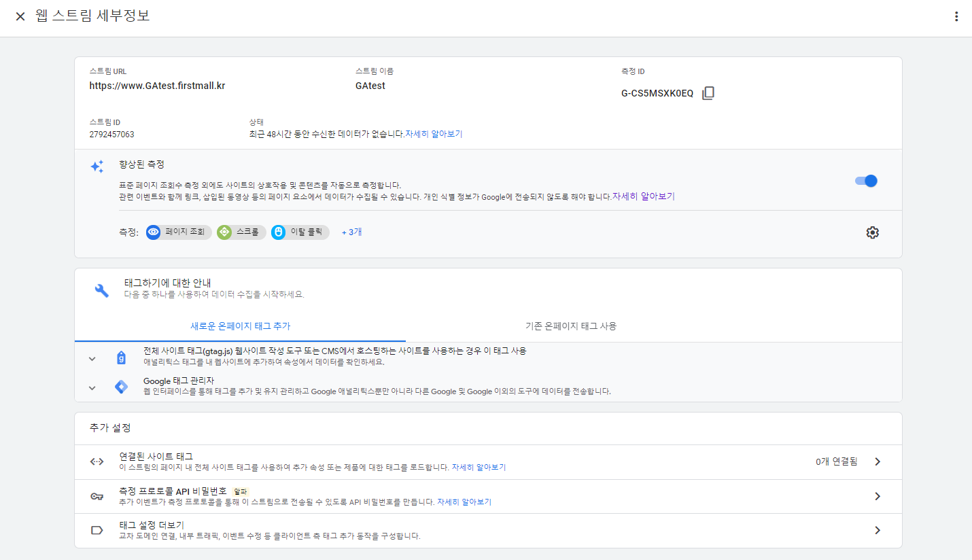
Task: Expand the Google 태그 관리자 section
Action: click(92, 388)
